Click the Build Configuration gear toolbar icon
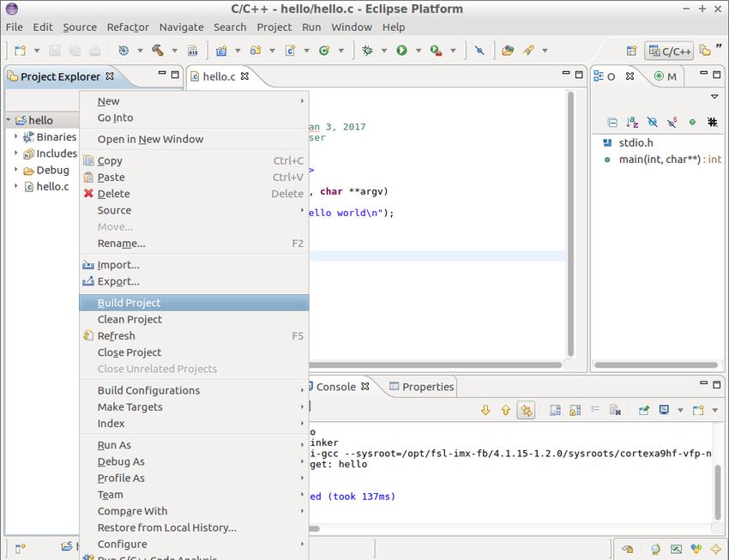The width and height of the screenshot is (729, 560). (124, 51)
